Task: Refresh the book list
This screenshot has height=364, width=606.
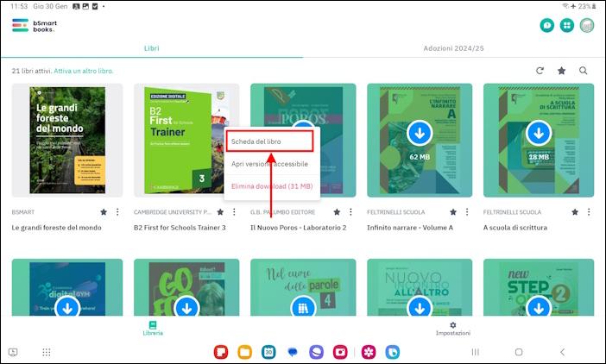Action: point(540,71)
